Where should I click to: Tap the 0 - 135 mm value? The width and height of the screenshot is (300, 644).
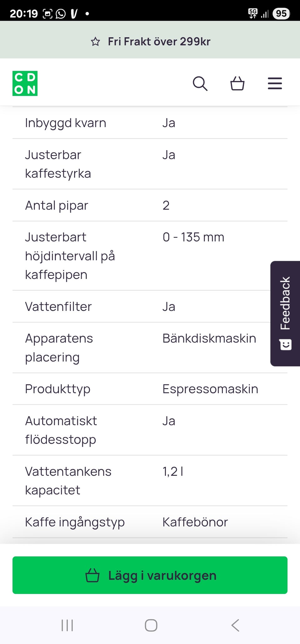(193, 237)
